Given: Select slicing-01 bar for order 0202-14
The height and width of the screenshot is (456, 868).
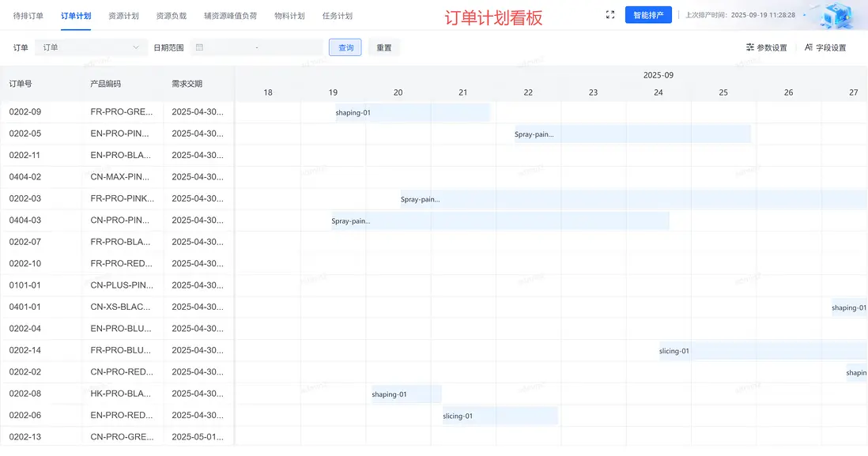Looking at the screenshot, I should click(x=763, y=351).
